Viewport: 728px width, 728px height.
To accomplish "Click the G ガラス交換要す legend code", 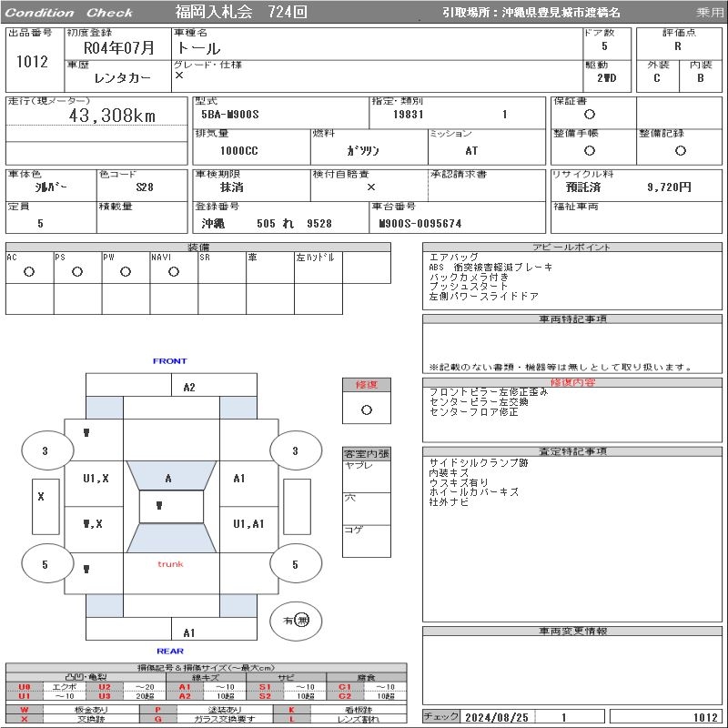I will point(157,719).
